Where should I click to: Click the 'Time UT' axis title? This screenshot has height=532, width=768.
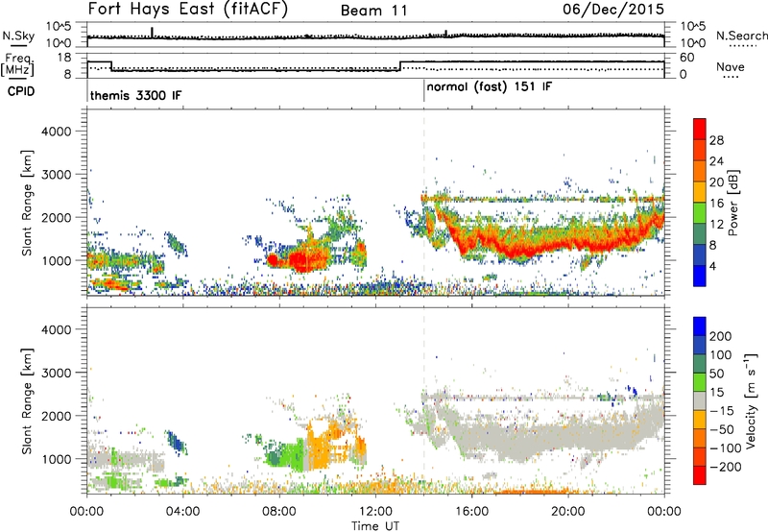click(375, 526)
